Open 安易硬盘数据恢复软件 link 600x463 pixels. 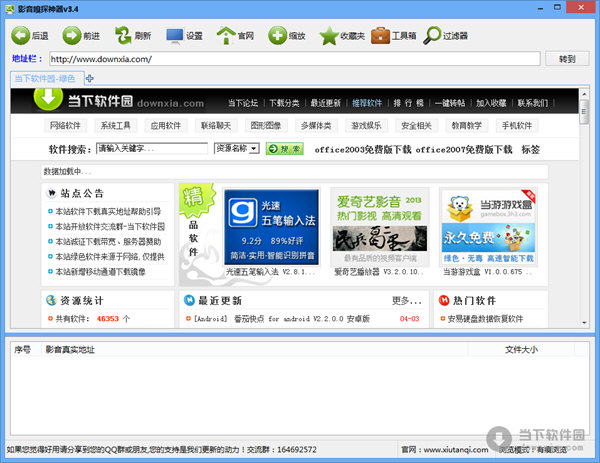pyautogui.click(x=485, y=319)
